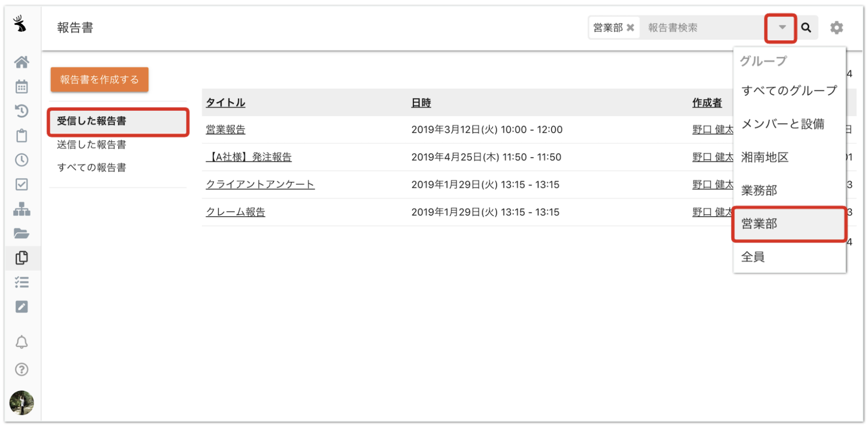Click the help question mark icon
Image resolution: width=868 pixels, height=426 pixels.
click(22, 369)
